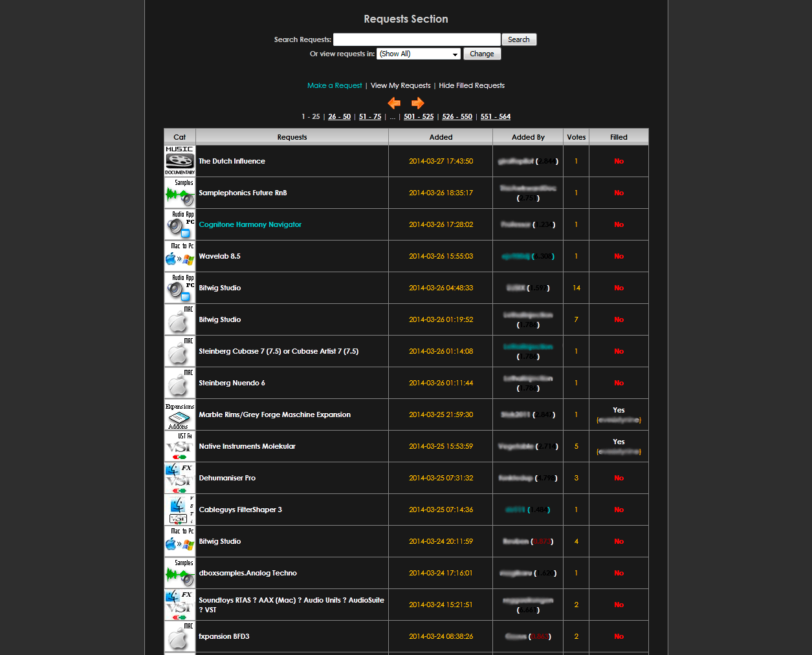Open Wavelab 8.5 request

219,256
